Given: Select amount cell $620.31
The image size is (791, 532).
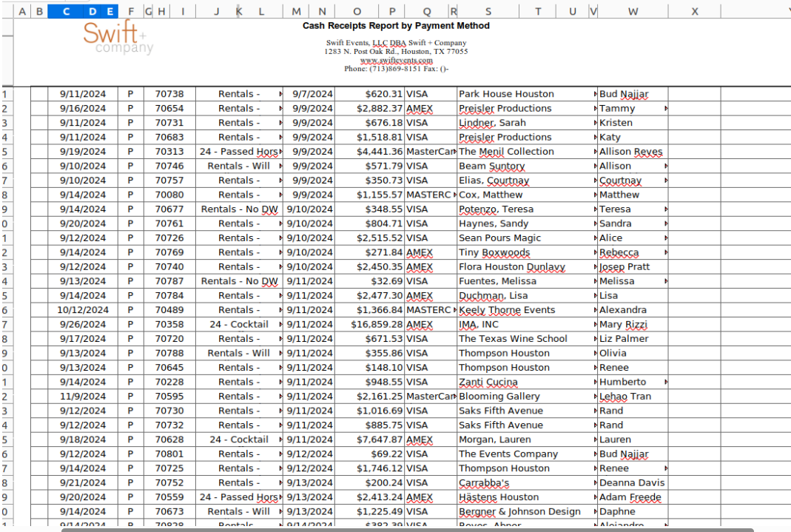Looking at the screenshot, I should (370, 94).
